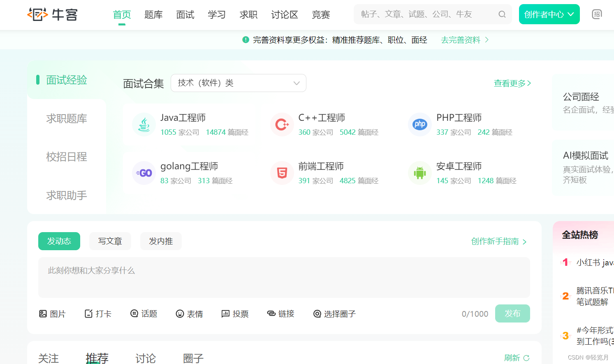Open the AI模拟面试 card
The width and height of the screenshot is (614, 364).
583,167
